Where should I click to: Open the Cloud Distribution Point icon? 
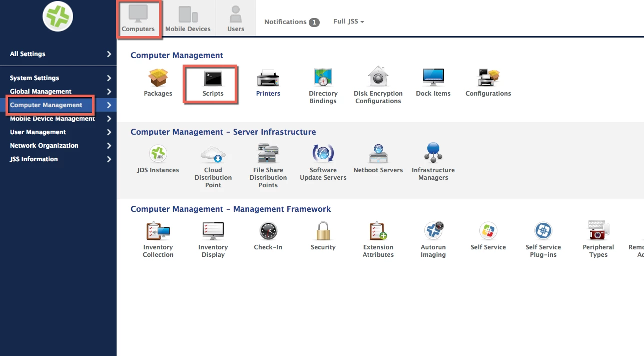tap(213, 154)
